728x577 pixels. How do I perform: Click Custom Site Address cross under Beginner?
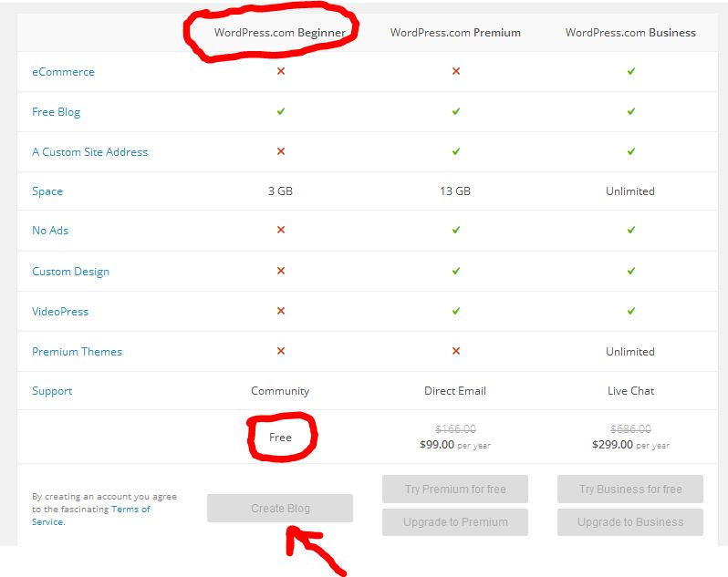coord(280,151)
